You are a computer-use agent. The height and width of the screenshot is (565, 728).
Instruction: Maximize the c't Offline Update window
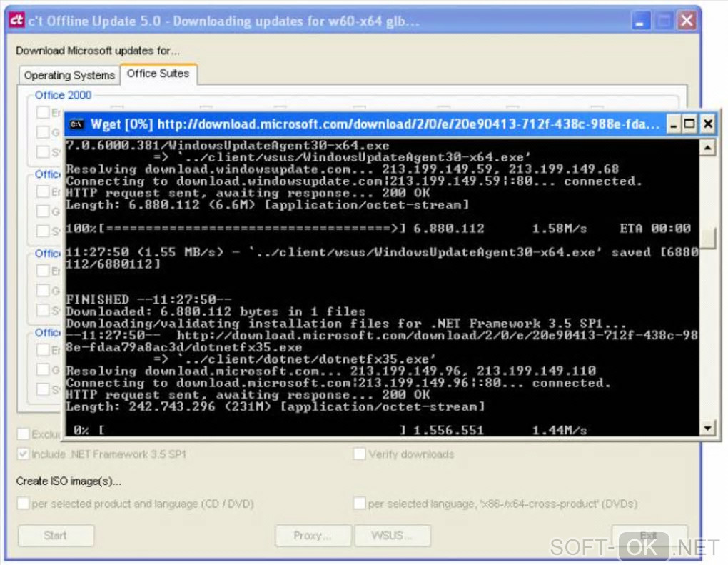(664, 21)
